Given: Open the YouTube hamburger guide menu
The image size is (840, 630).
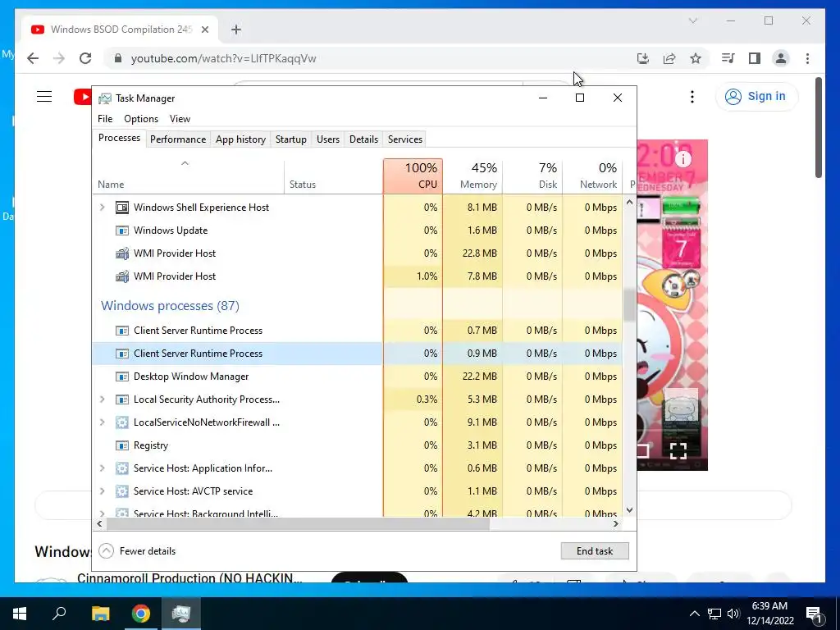Looking at the screenshot, I should click(44, 97).
